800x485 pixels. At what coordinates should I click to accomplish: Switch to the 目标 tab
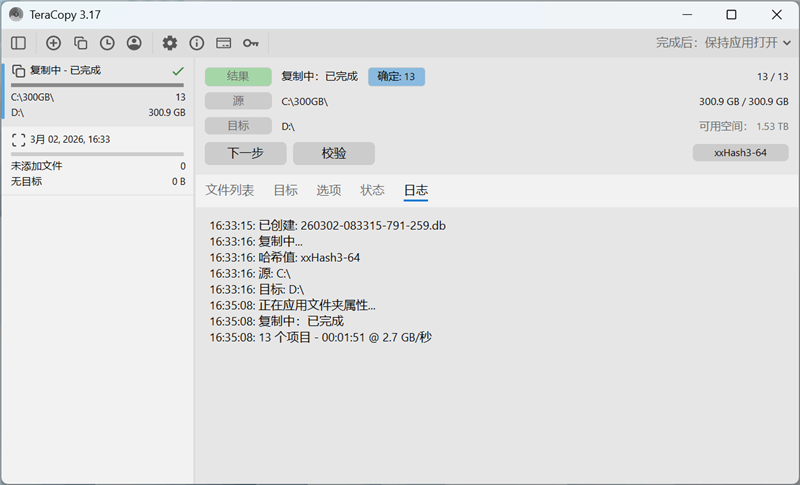285,190
